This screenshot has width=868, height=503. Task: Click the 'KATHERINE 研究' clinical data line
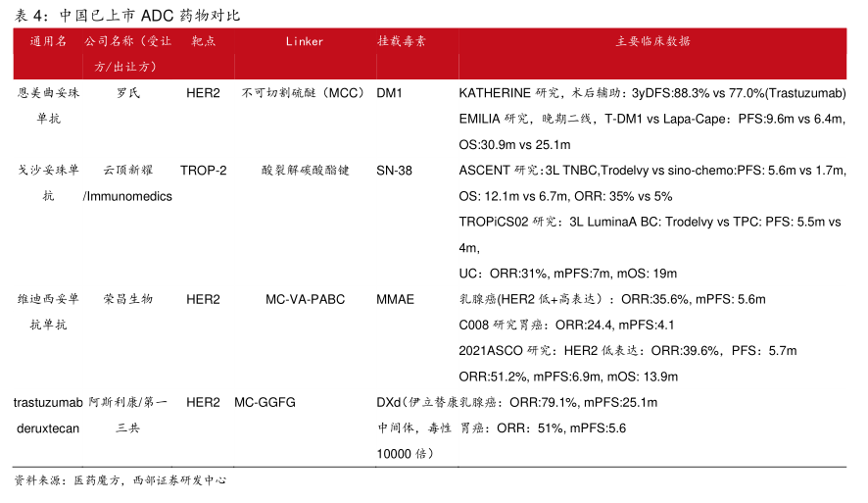click(x=652, y=93)
